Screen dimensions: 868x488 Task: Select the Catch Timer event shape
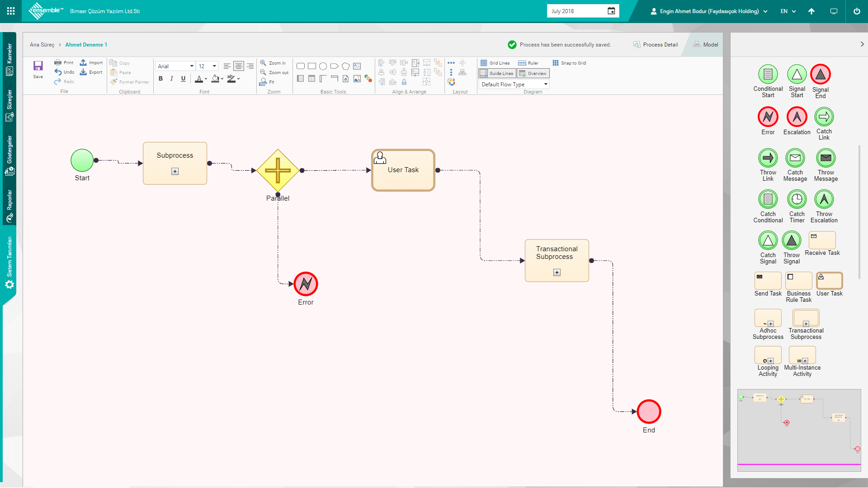click(x=797, y=199)
